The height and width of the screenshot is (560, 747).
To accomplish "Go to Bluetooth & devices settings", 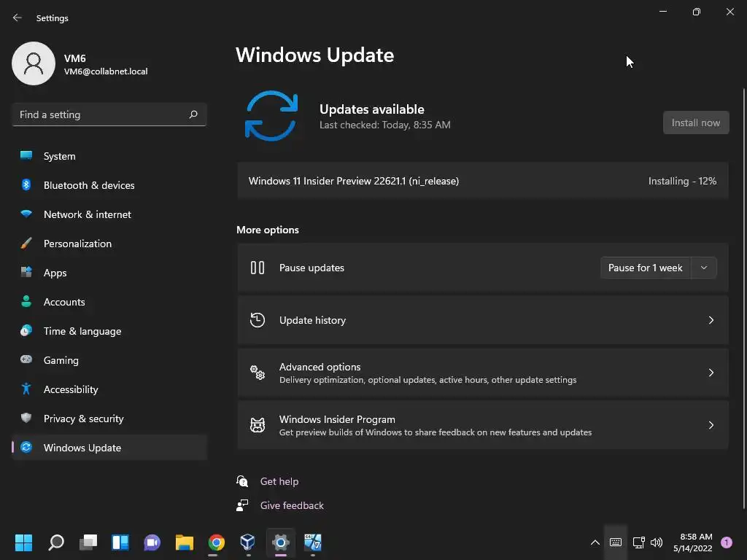I will 109,185.
